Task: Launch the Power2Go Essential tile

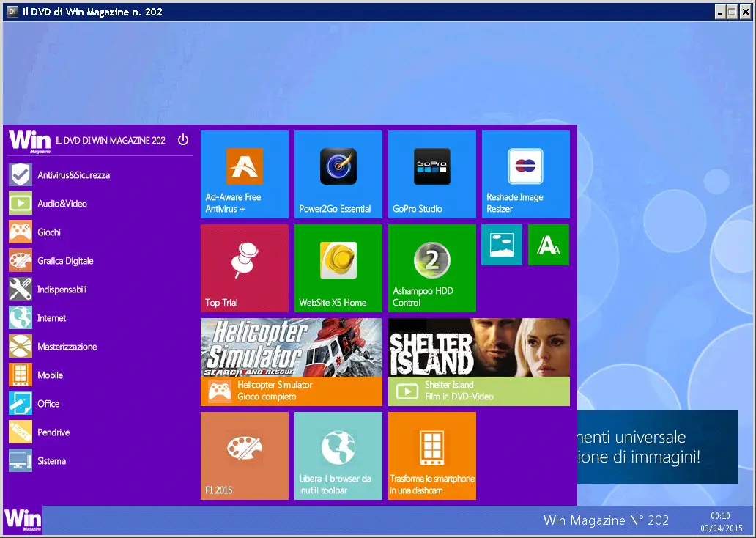Action: point(338,174)
